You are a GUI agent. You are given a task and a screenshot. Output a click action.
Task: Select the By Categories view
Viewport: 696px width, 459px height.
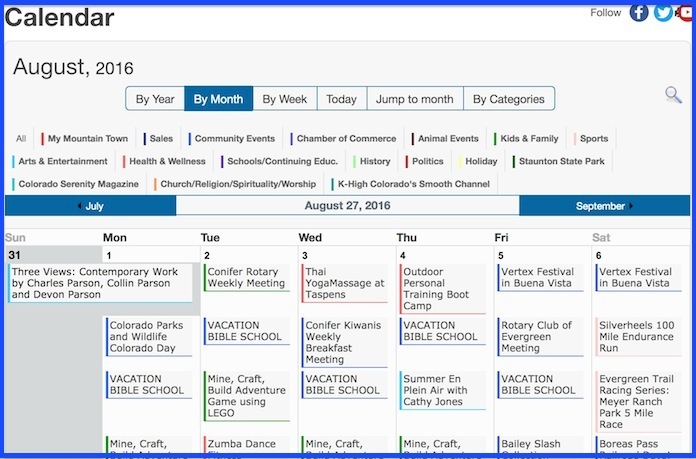tap(508, 99)
